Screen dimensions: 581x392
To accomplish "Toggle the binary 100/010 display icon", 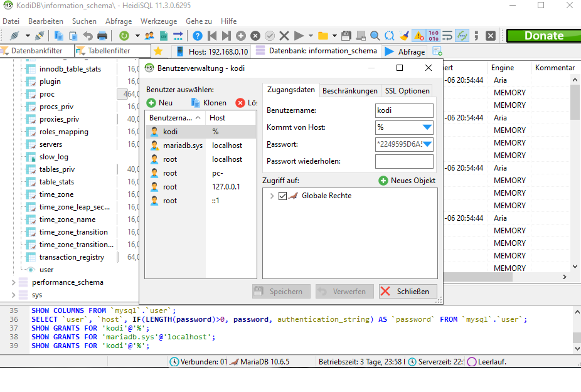I will (x=434, y=36).
